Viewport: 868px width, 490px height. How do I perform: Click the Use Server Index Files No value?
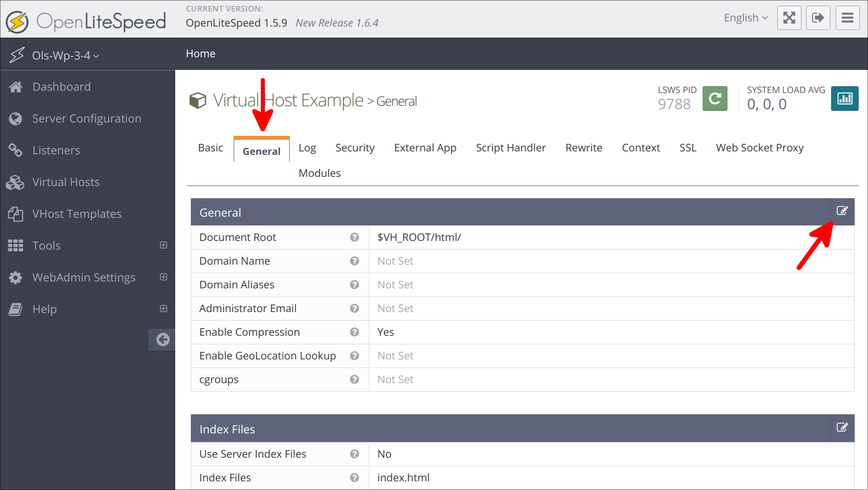(384, 454)
